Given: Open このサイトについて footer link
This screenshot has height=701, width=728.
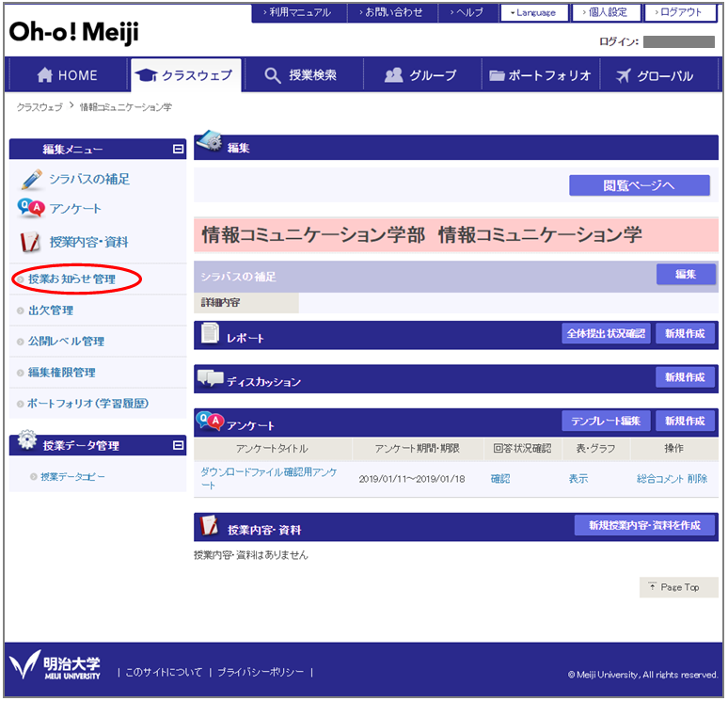Looking at the screenshot, I should (164, 672).
